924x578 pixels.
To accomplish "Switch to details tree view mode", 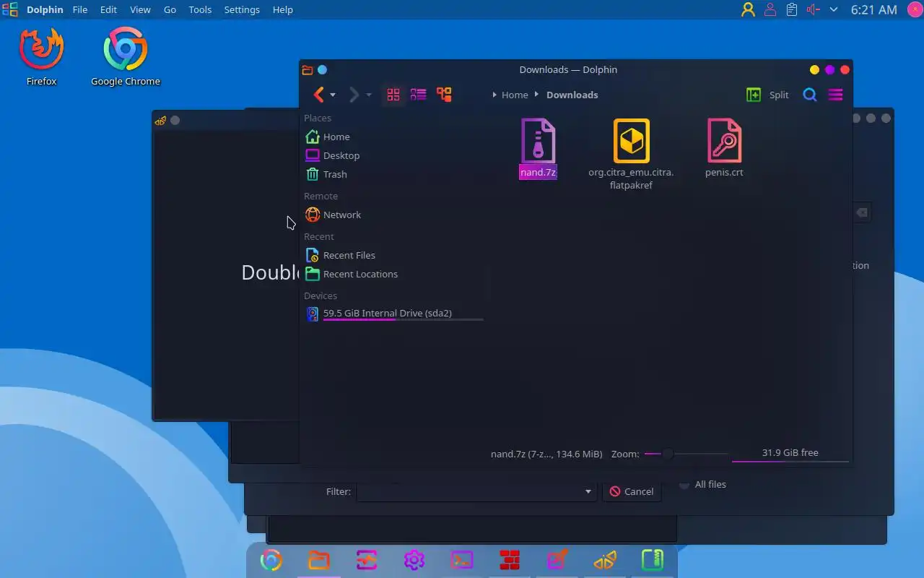I will click(444, 95).
